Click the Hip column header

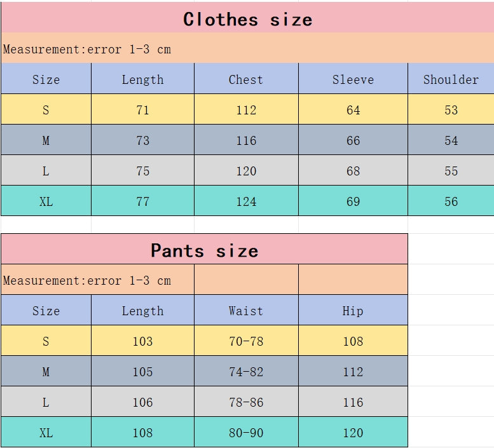[x=353, y=311]
